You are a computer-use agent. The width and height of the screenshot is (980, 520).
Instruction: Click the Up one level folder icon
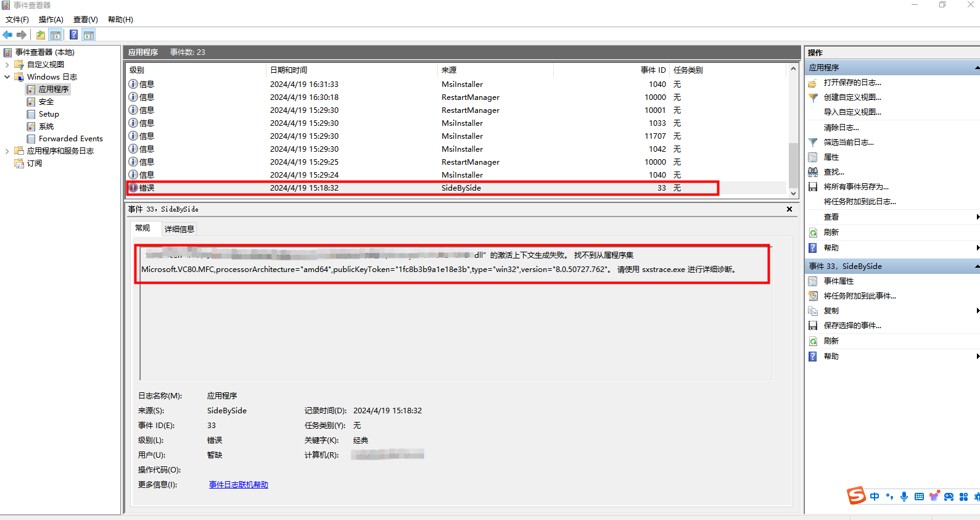(x=41, y=35)
